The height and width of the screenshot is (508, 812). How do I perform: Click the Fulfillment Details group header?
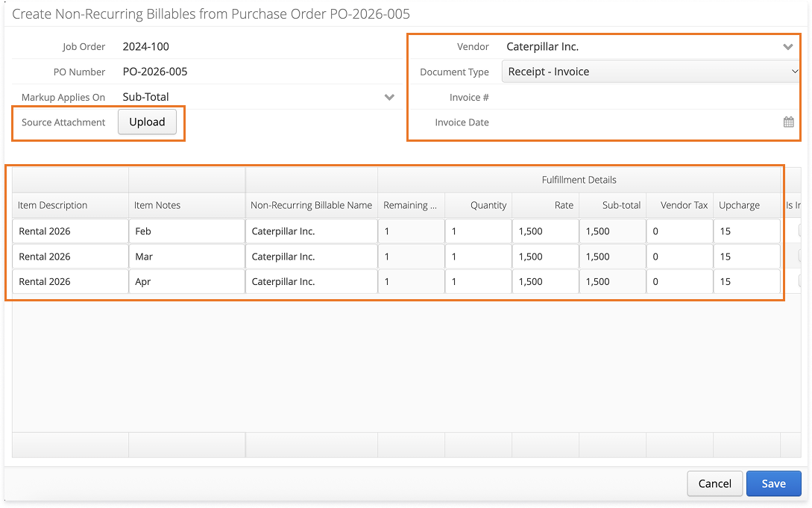(x=579, y=180)
